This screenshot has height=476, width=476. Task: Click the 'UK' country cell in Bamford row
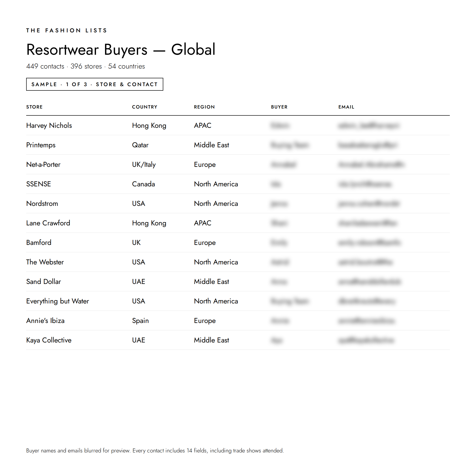click(136, 242)
